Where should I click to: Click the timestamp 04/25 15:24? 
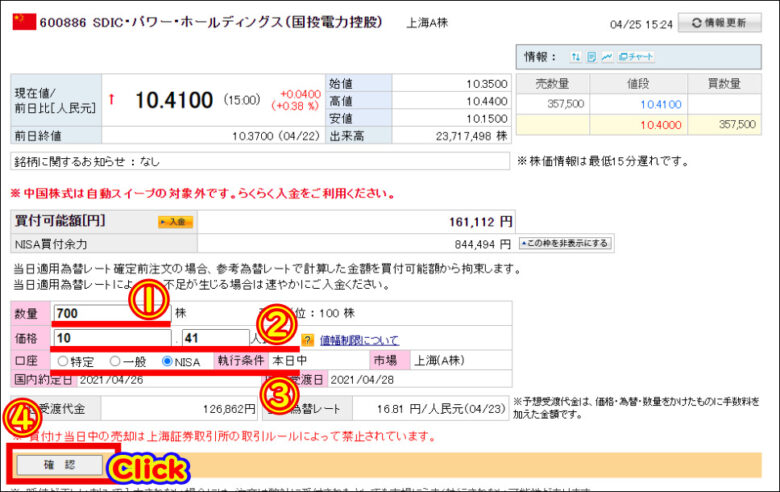pos(641,24)
